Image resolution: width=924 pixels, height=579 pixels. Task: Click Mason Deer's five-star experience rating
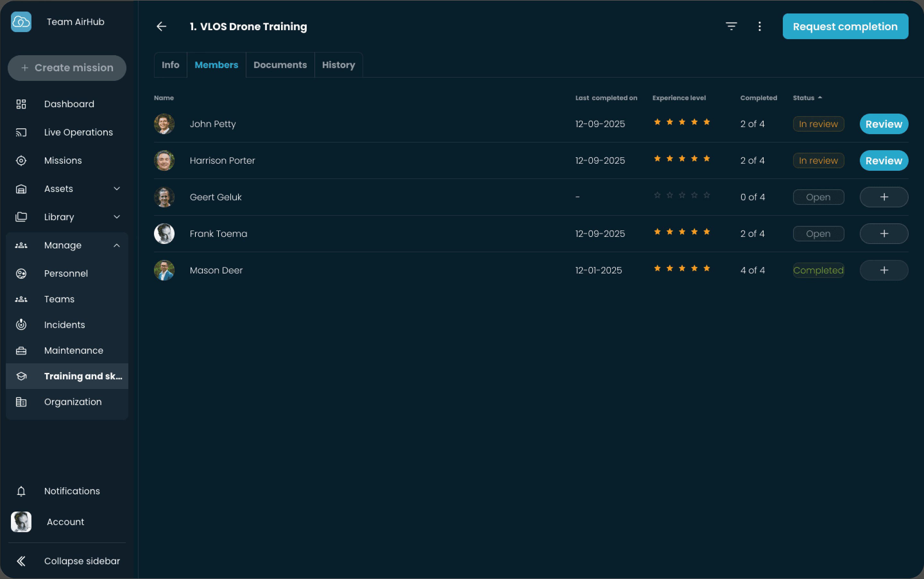[x=682, y=268]
